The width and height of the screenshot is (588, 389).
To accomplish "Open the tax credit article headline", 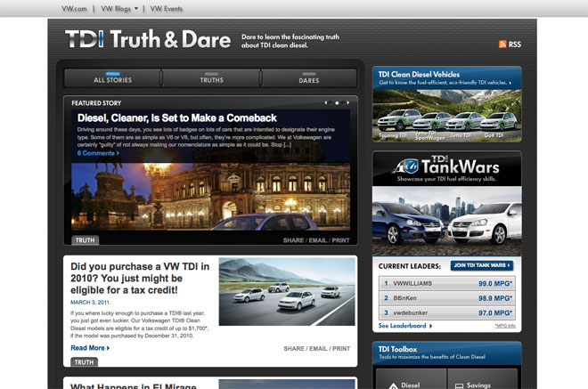I will click(140, 278).
